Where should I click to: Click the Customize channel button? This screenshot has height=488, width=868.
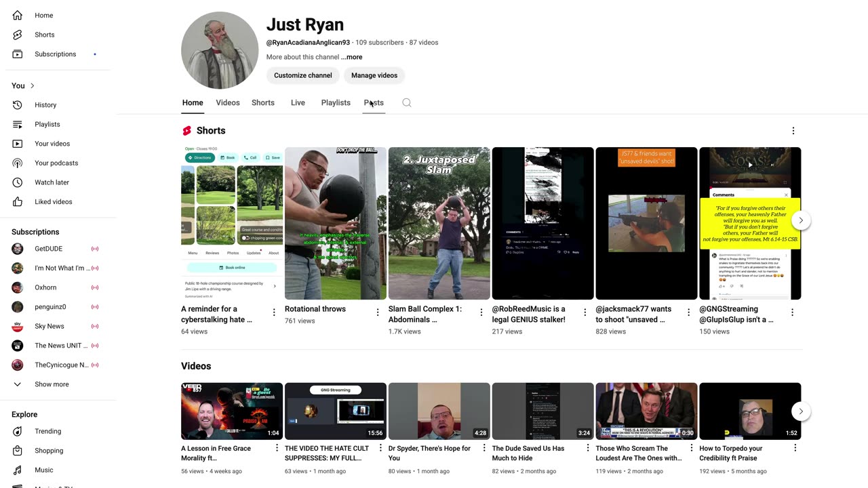303,75
